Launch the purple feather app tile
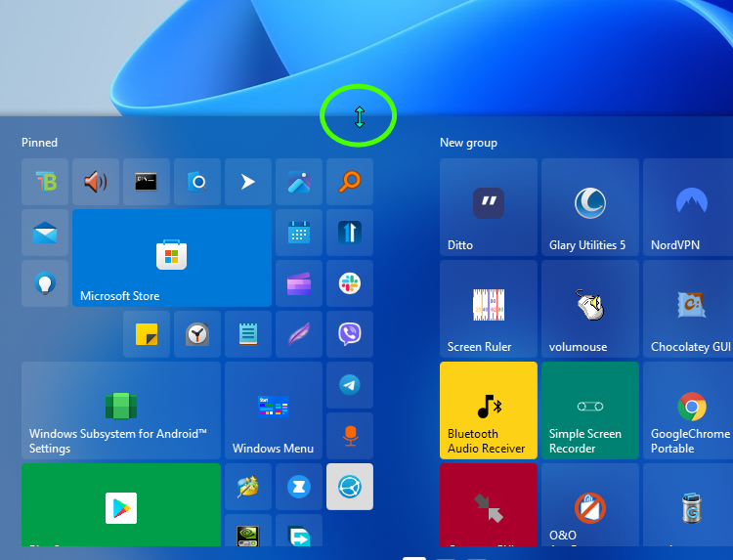 (299, 334)
